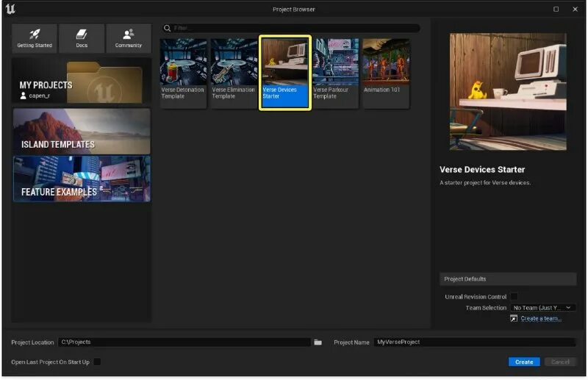
Task: Open the Feature Examples category
Action: click(82, 179)
